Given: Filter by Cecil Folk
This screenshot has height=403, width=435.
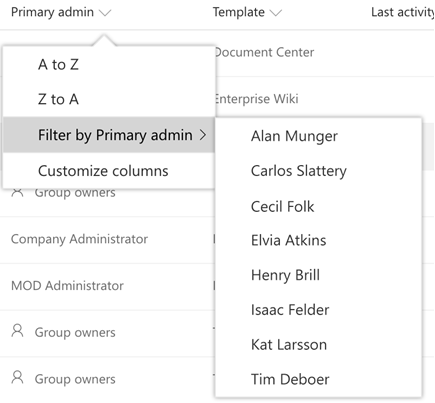Looking at the screenshot, I should (x=318, y=206).
